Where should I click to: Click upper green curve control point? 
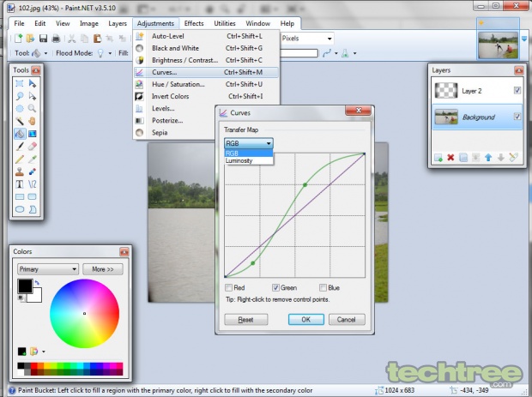pos(305,184)
